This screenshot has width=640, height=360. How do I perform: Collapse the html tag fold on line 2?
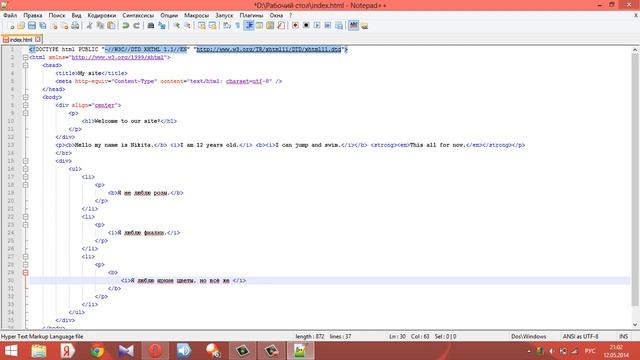(x=25, y=58)
